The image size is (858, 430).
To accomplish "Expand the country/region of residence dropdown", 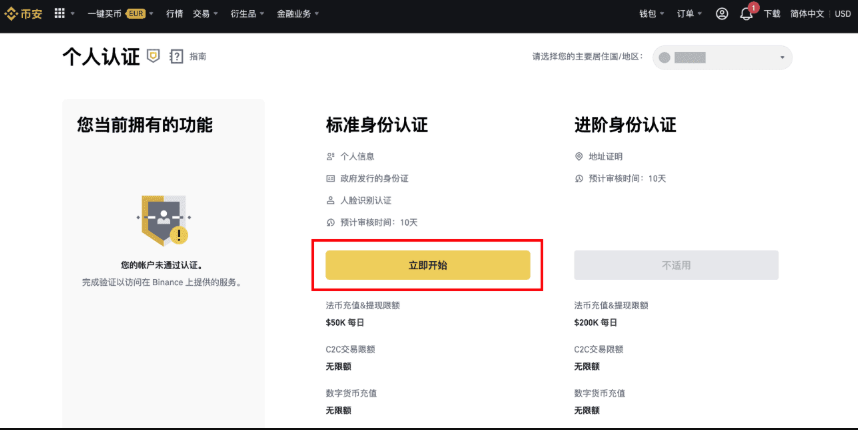I will [722, 58].
